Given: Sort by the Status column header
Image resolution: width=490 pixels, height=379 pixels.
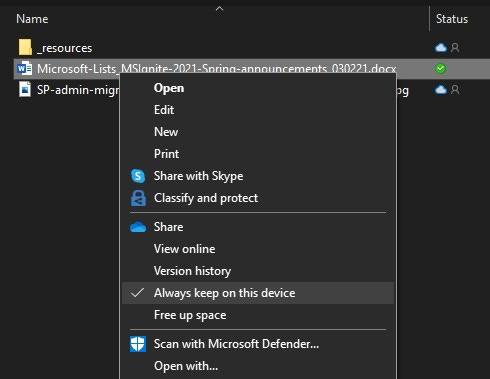Looking at the screenshot, I should click(452, 19).
